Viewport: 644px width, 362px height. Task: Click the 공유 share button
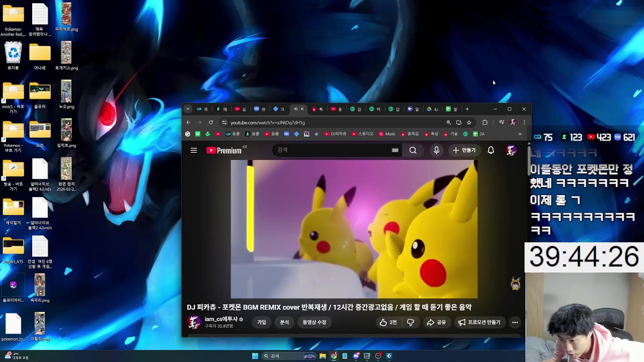[436, 322]
